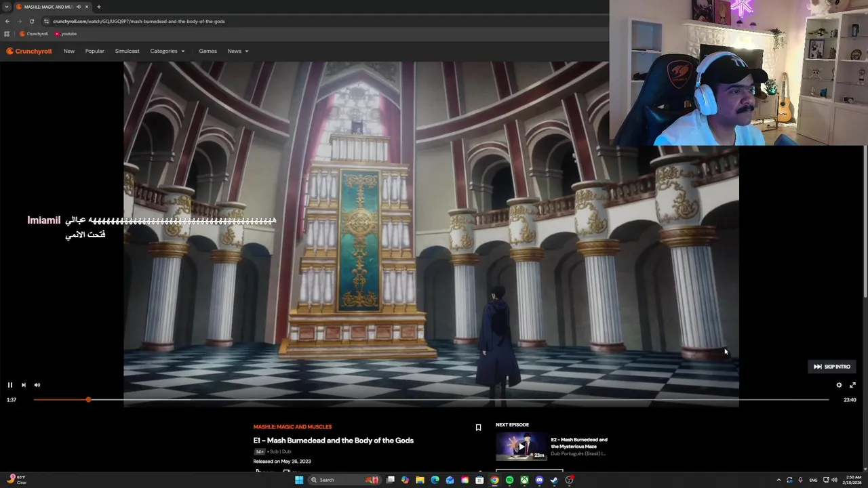Show hidden system tray icons

click(778, 480)
